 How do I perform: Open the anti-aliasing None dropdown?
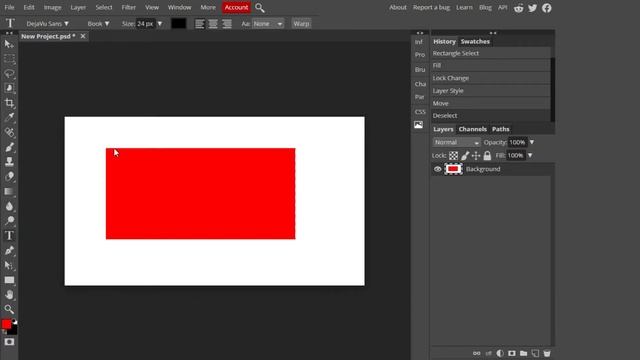click(268, 24)
